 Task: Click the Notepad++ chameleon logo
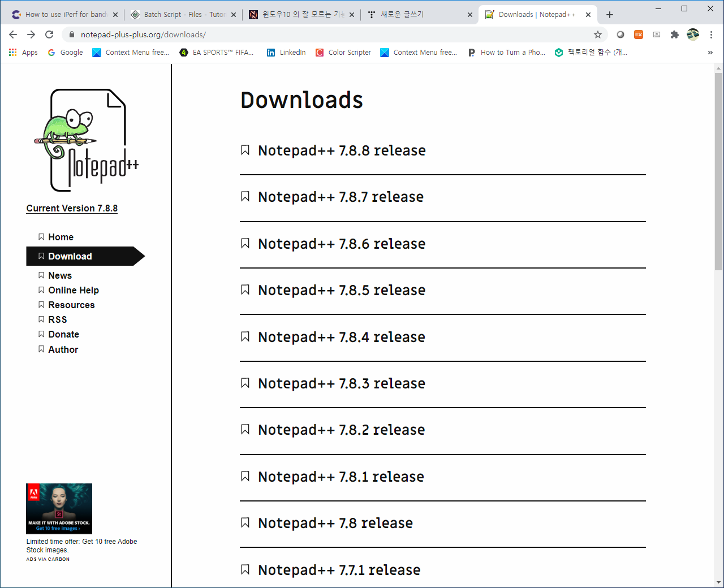(86, 140)
